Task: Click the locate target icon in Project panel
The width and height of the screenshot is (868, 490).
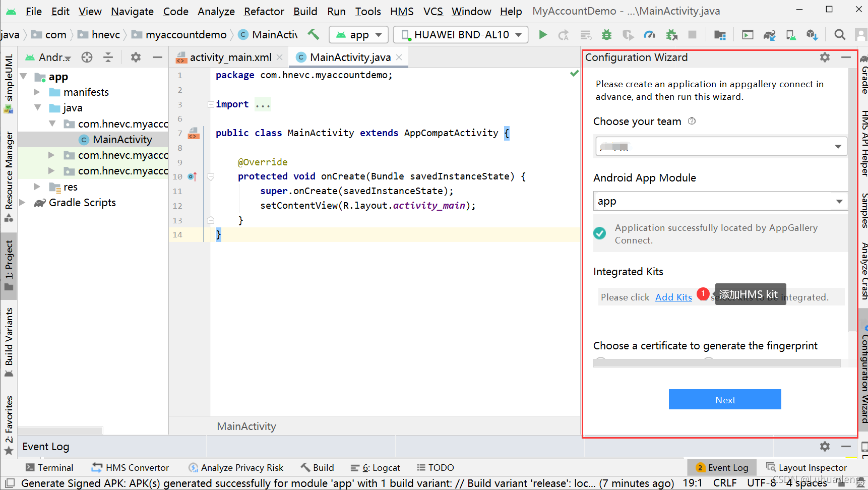Action: 87,57
